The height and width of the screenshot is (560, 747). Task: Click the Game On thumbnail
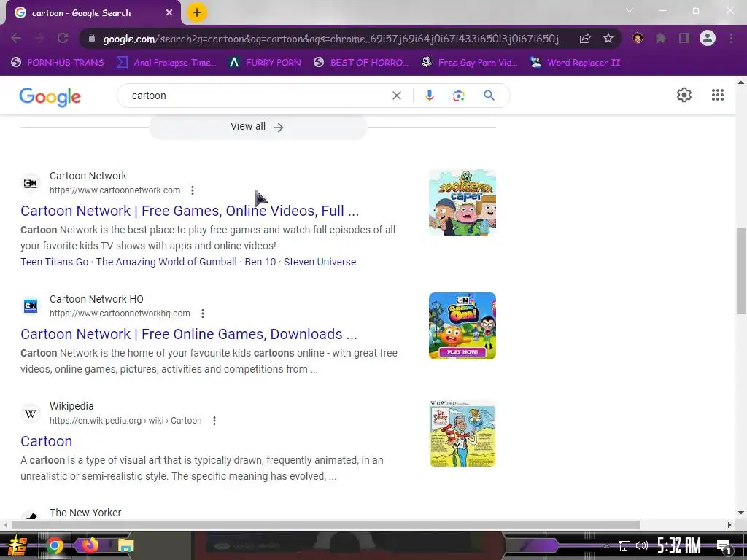coord(462,326)
